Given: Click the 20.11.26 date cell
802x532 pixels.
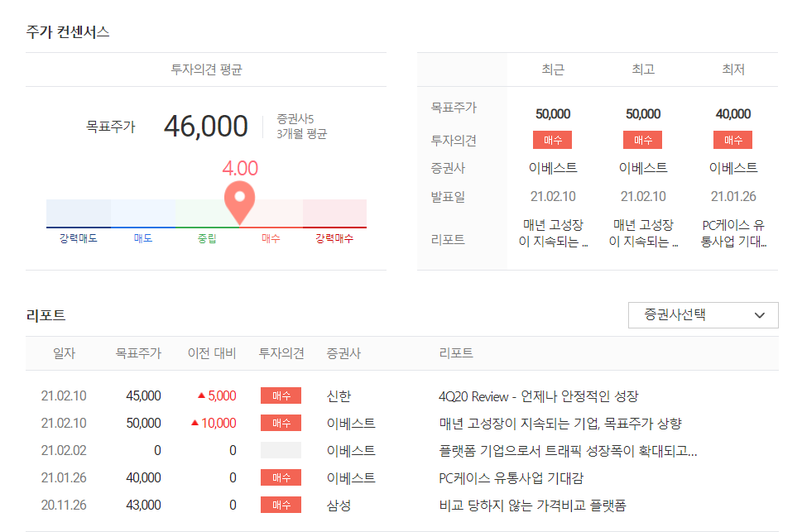Looking at the screenshot, I should point(64,506).
